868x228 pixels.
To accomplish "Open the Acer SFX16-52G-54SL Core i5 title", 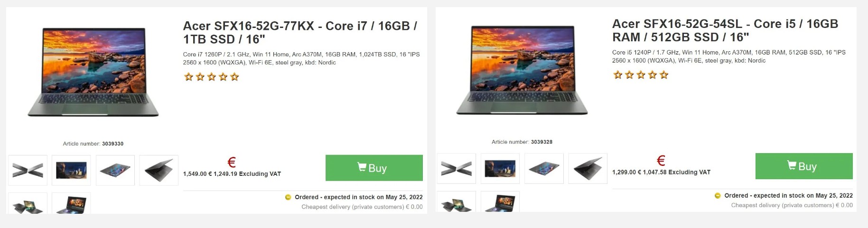I will (725, 30).
